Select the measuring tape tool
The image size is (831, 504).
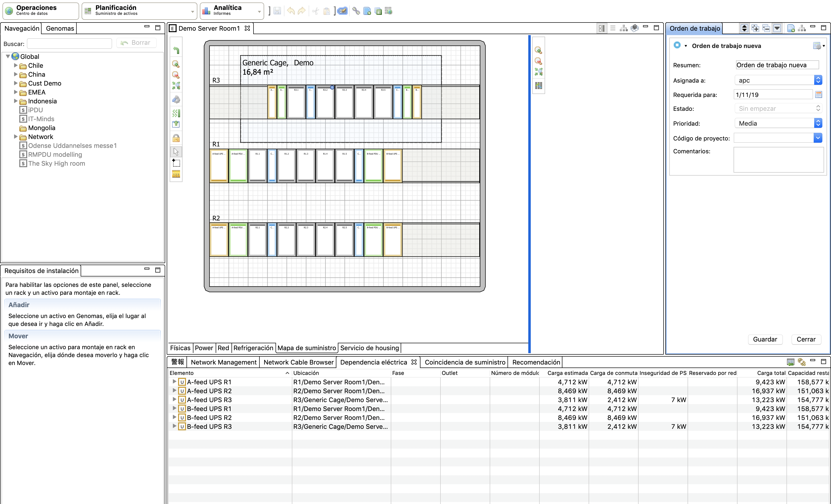coord(176,174)
